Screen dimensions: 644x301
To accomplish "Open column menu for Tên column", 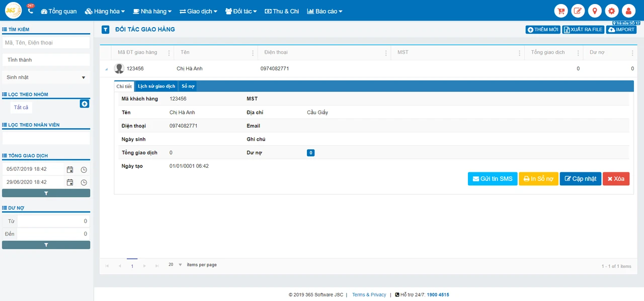I will point(253,53).
